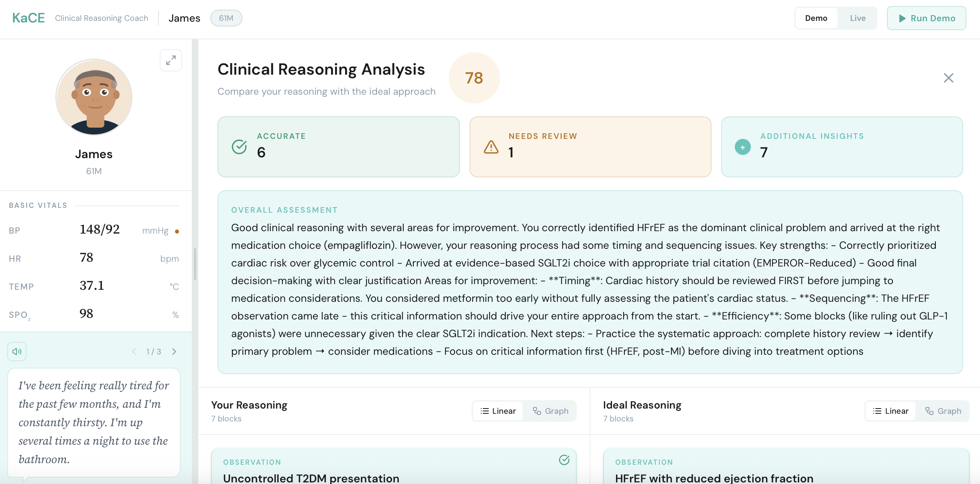980x484 pixels.
Task: Click the 61M patient badge
Action: pos(226,18)
